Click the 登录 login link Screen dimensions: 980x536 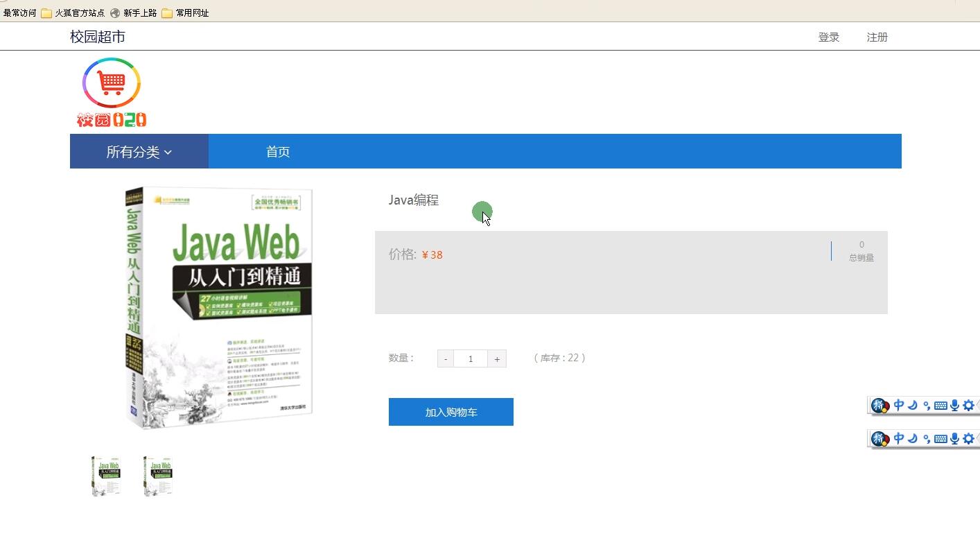pyautogui.click(x=829, y=37)
